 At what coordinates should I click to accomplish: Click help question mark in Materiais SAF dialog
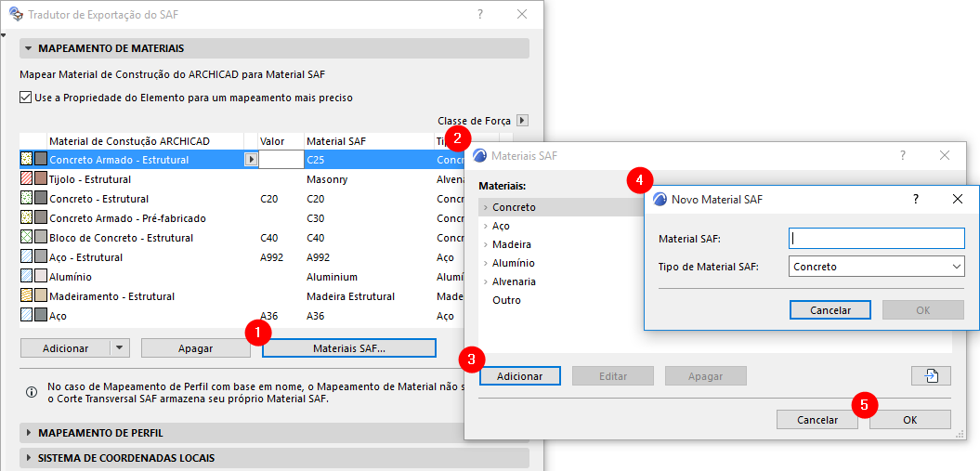[x=903, y=155]
